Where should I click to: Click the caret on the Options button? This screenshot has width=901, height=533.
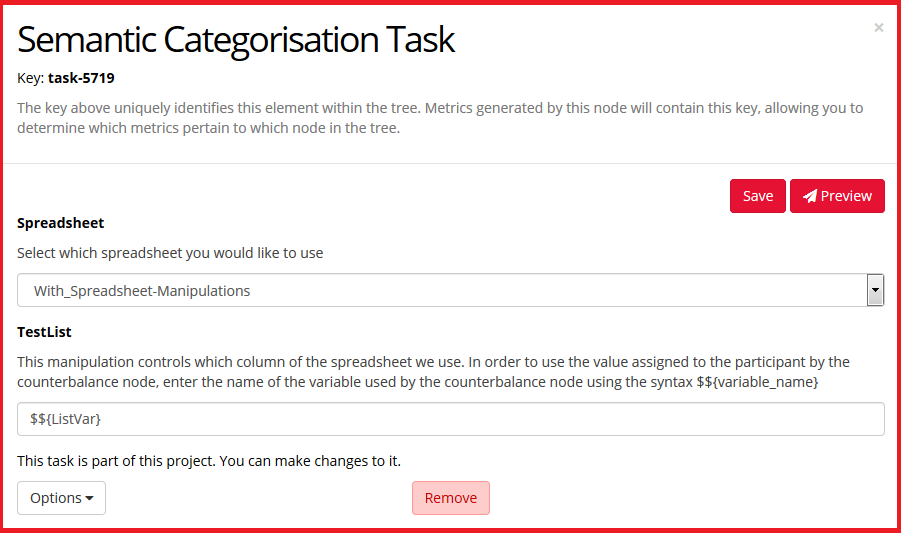(x=89, y=499)
